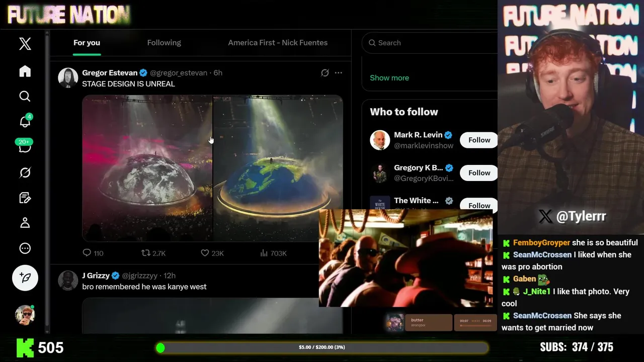Click the X logo in sidebar
This screenshot has width=644, height=362.
[25, 44]
